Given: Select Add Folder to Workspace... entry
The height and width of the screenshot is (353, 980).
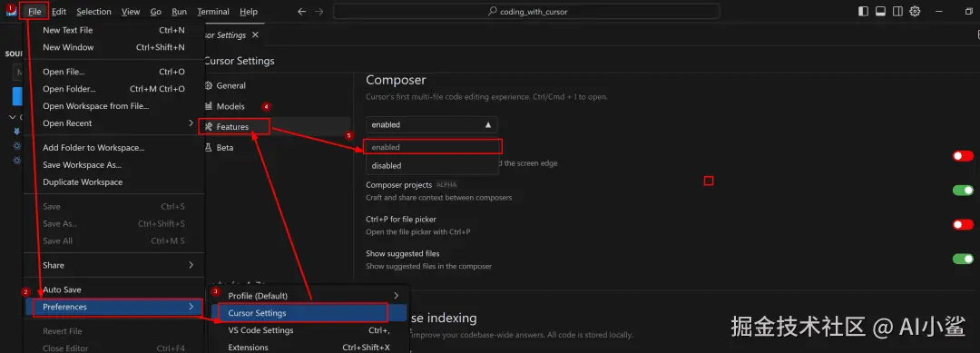Looking at the screenshot, I should (x=113, y=147).
